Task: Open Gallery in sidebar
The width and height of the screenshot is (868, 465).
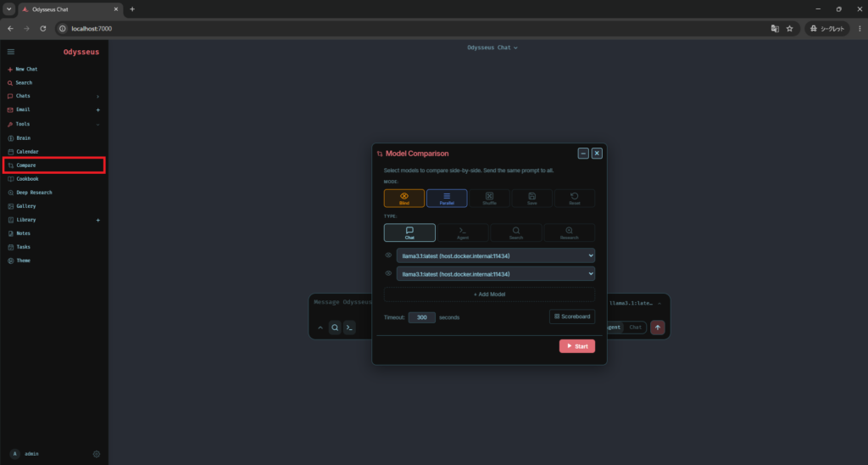Action: point(25,206)
